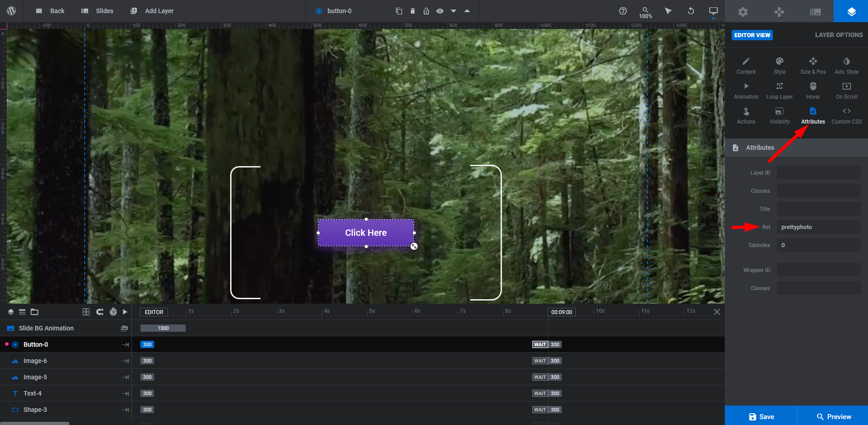Image resolution: width=868 pixels, height=425 pixels.
Task: Click the EDITOR timeline label
Action: click(x=154, y=312)
